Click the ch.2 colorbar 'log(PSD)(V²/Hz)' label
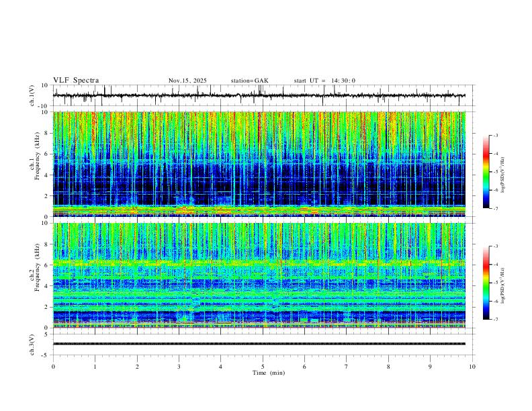Viewport: 532px width, 411px height. coord(502,286)
